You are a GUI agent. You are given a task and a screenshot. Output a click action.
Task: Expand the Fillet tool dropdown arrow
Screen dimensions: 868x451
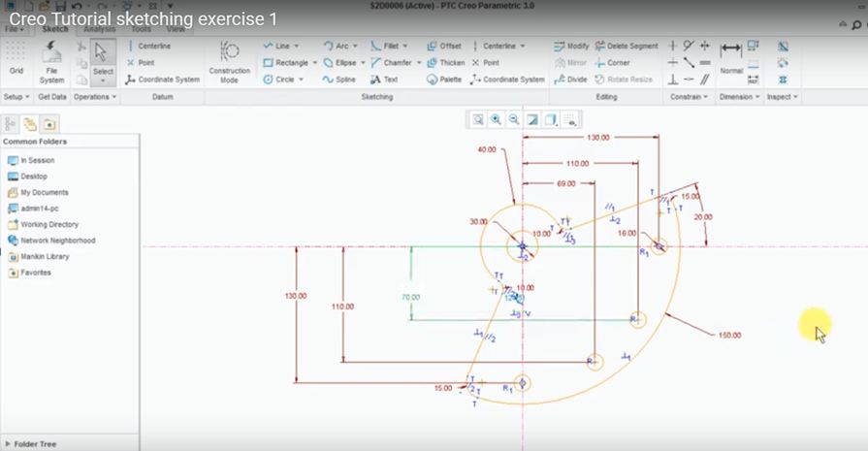pos(405,46)
